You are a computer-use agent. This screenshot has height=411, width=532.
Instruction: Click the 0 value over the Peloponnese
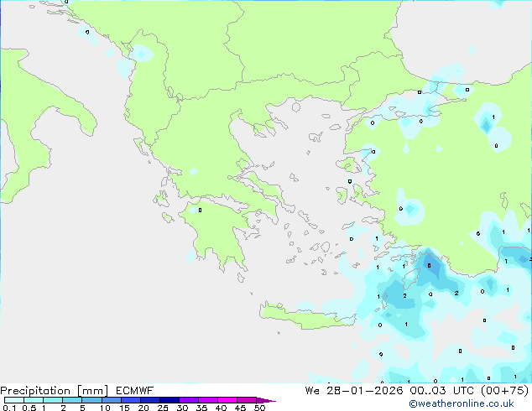pyautogui.click(x=201, y=211)
